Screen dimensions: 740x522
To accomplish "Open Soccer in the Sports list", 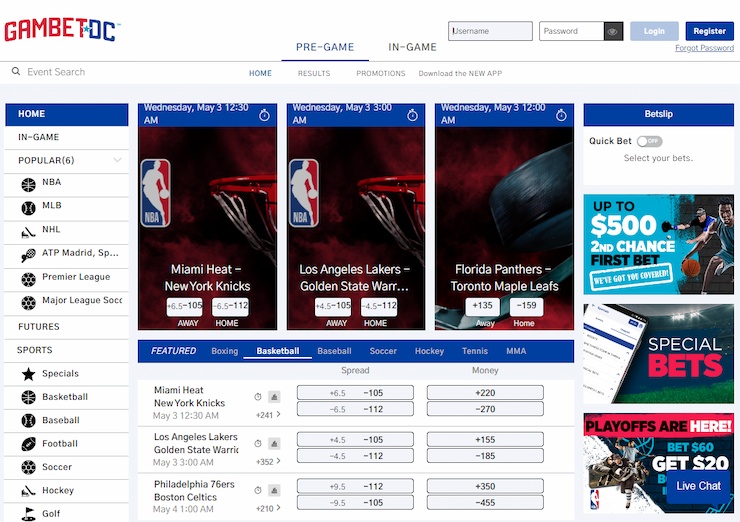I will pos(67,467).
